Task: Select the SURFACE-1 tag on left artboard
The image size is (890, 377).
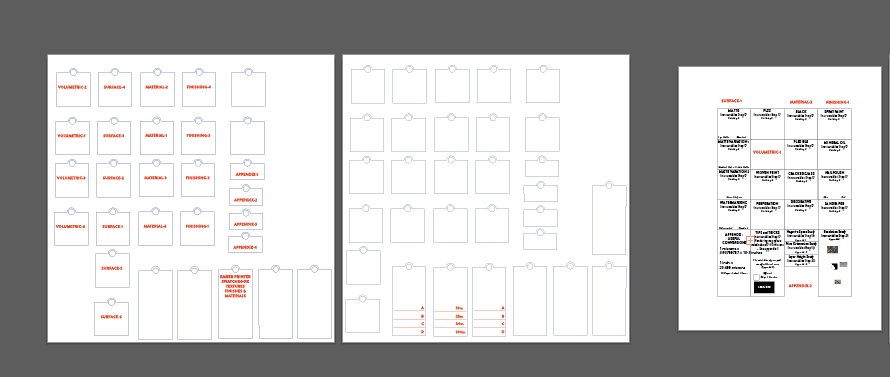Action: [112, 227]
